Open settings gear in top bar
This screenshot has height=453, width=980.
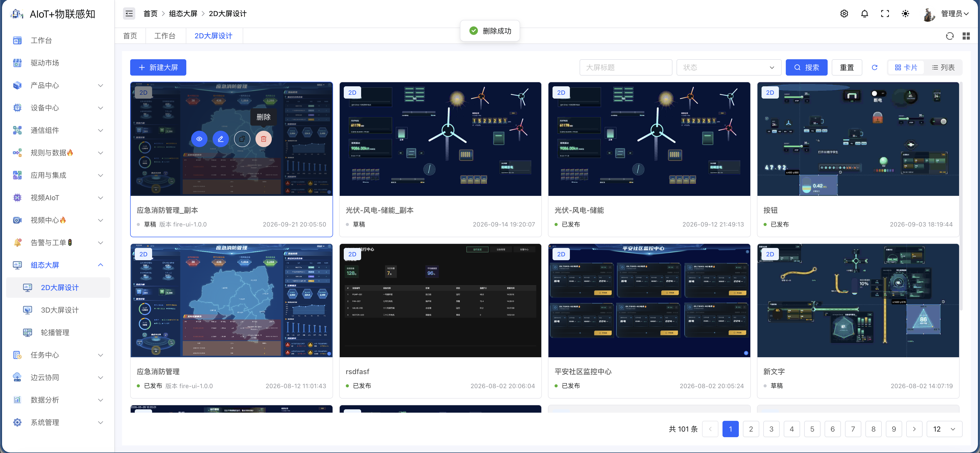tap(844, 14)
